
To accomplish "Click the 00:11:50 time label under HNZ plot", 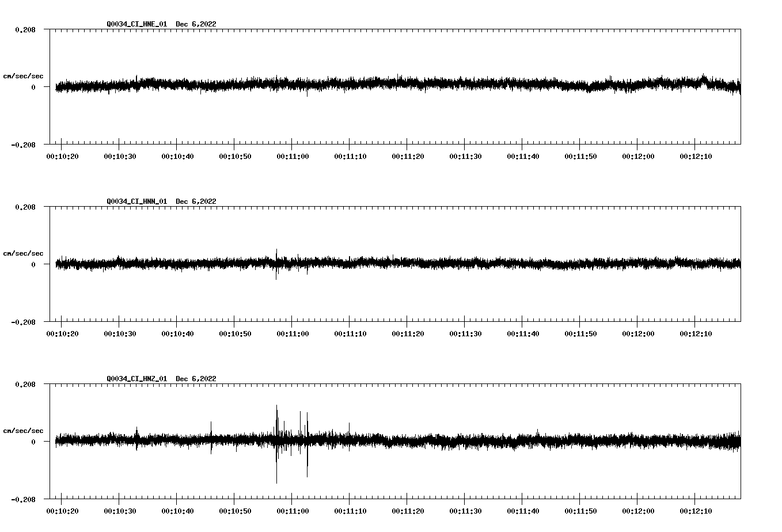I will pos(580,511).
